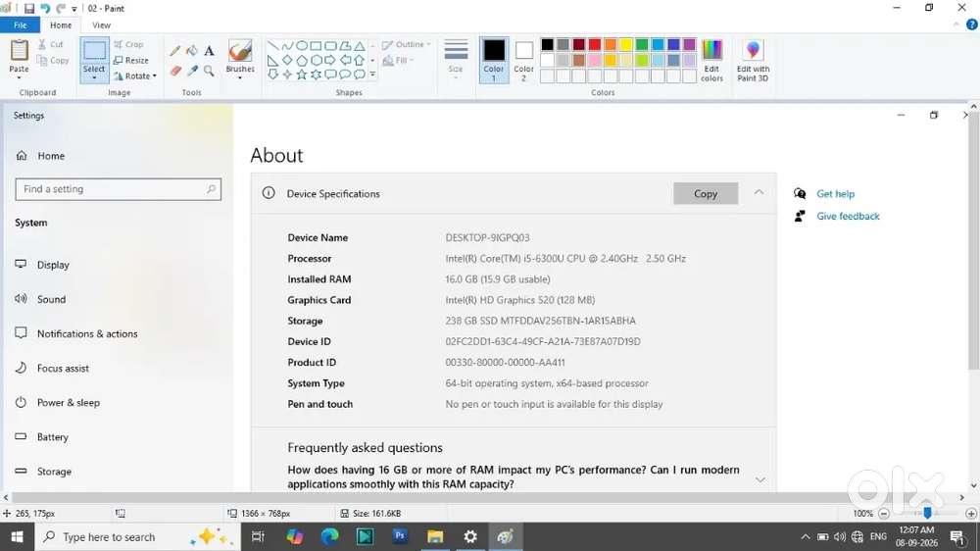Choose the Diamond shape

click(287, 60)
